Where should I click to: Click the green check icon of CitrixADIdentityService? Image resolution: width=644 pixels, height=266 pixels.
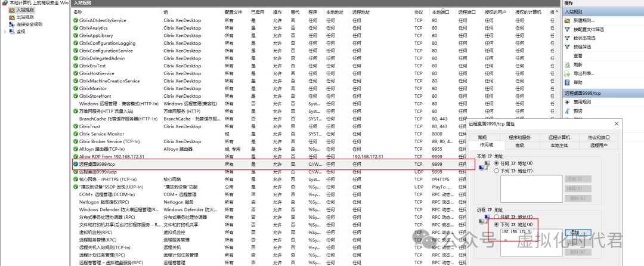click(x=76, y=20)
